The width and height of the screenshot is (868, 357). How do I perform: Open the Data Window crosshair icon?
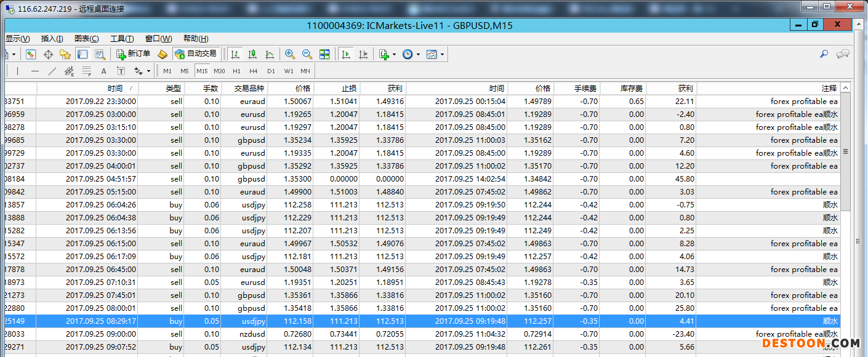point(48,54)
